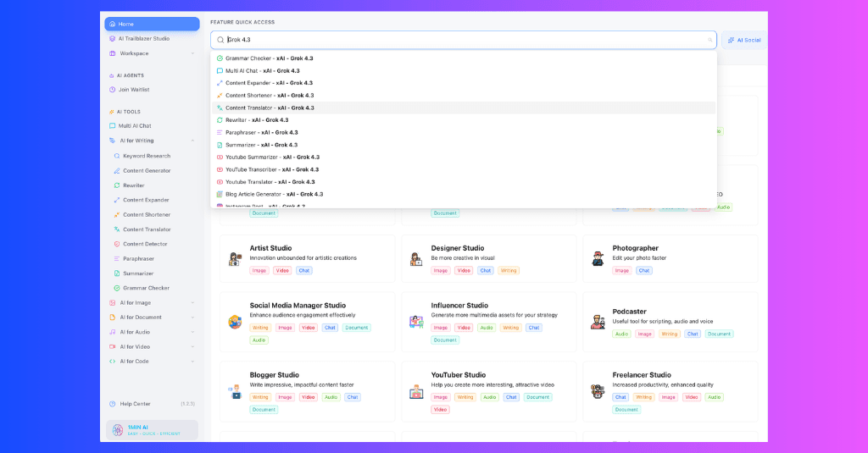Image resolution: width=868 pixels, height=453 pixels.
Task: Select Content Translator - xAI - Grok 4.3
Action: coord(464,108)
